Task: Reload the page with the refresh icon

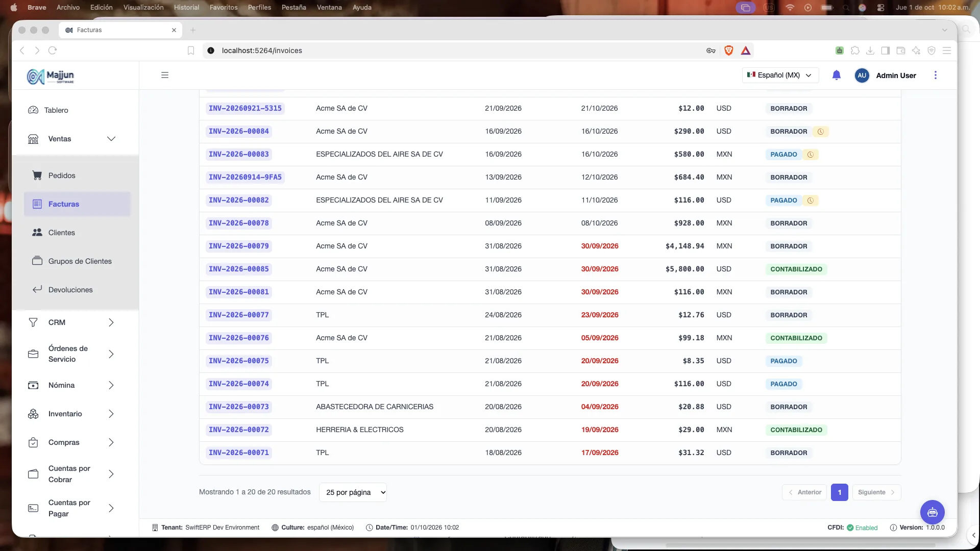Action: tap(53, 50)
